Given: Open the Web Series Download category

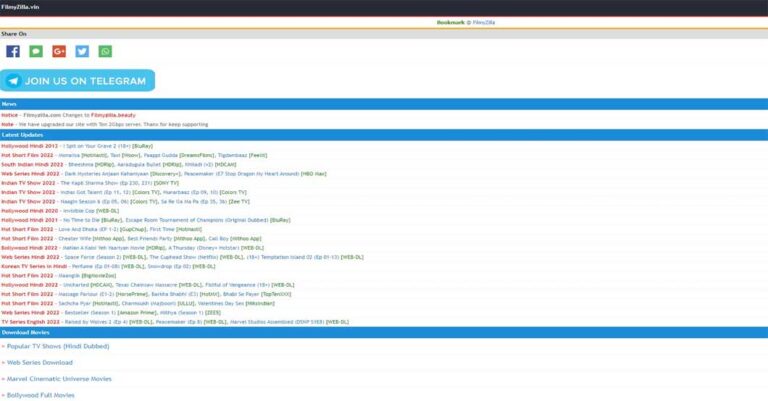Looking at the screenshot, I should click(x=40, y=363).
